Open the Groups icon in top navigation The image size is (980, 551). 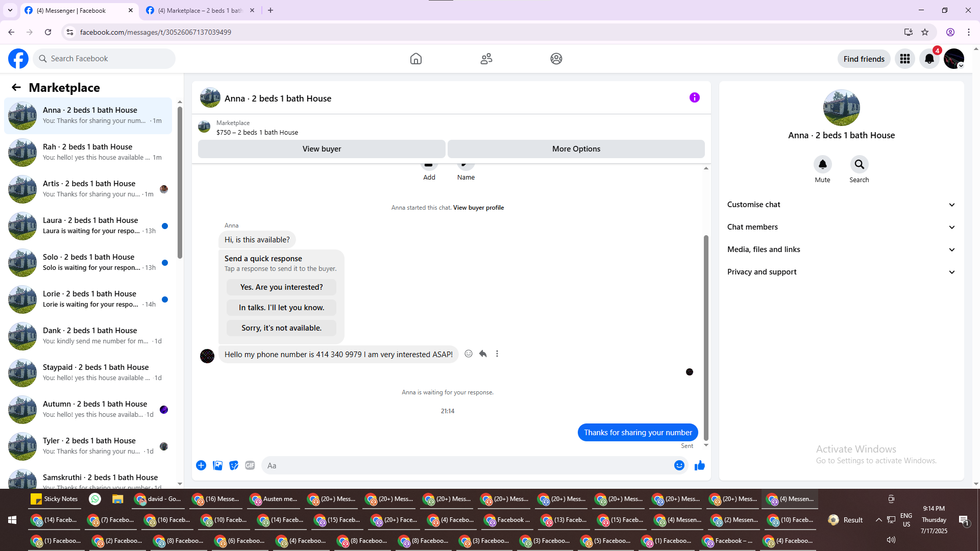556,59
